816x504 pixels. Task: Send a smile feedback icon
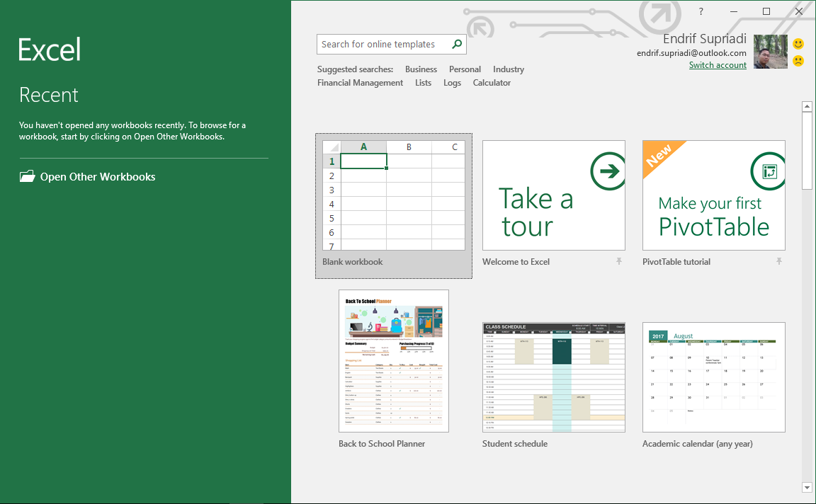coord(798,44)
